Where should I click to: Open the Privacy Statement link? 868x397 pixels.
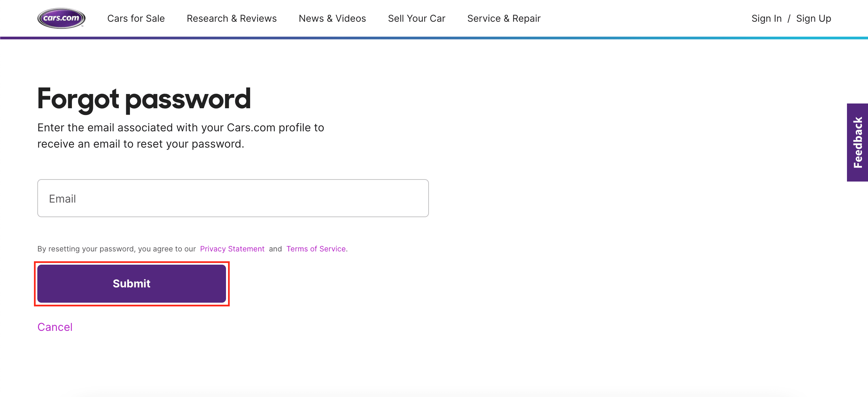click(232, 249)
